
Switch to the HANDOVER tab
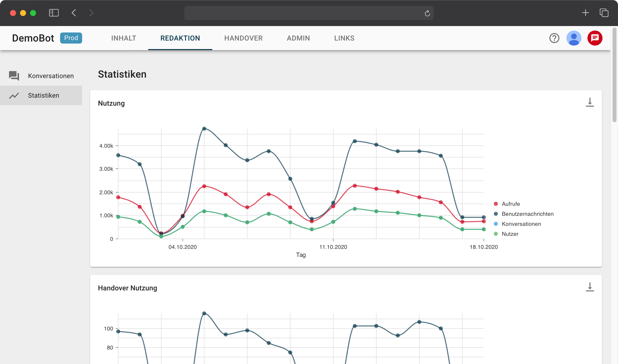click(x=243, y=38)
